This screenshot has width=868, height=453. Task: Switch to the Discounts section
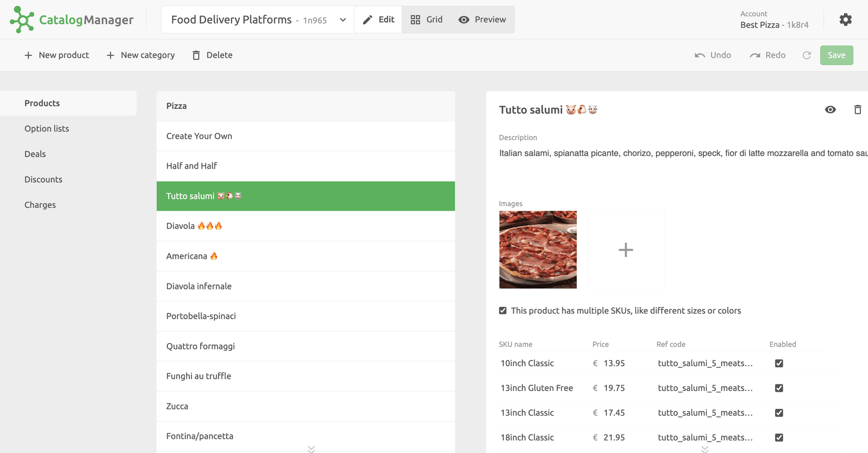(43, 179)
